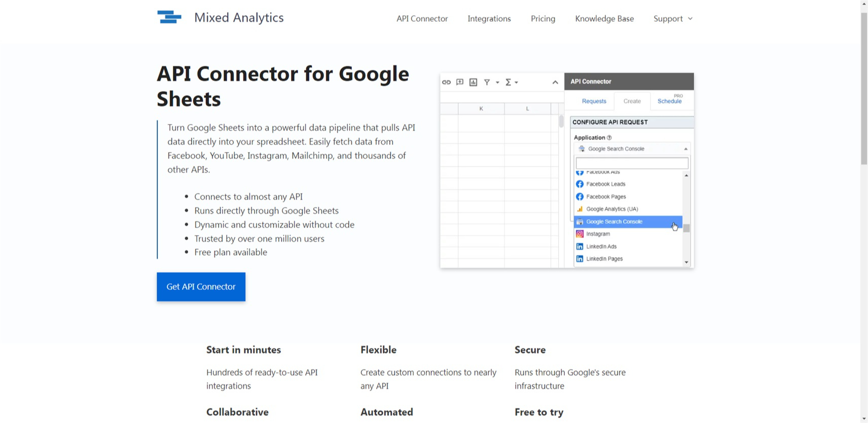Click the insert comment icon
868x423 pixels.
(460, 82)
